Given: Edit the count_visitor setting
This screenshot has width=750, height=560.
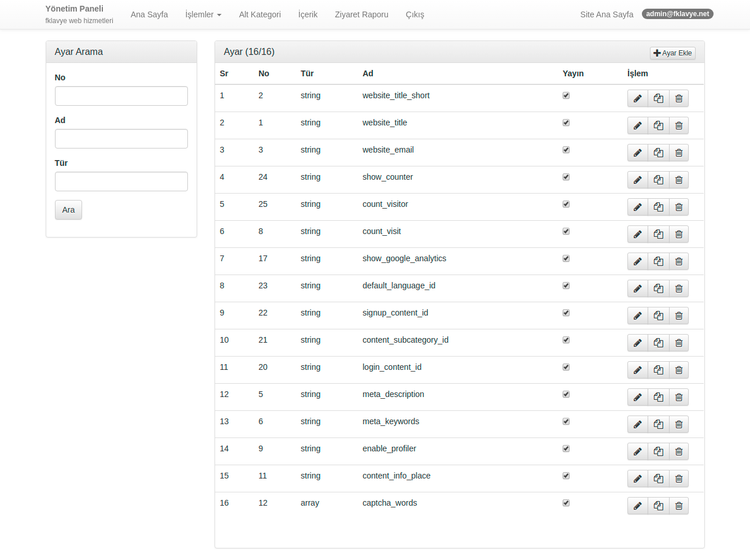Looking at the screenshot, I should pos(637,207).
